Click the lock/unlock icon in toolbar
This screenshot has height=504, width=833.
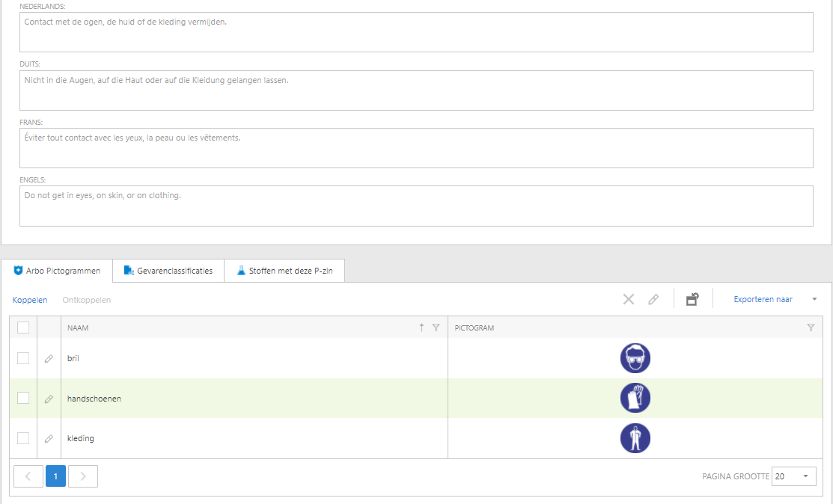692,299
